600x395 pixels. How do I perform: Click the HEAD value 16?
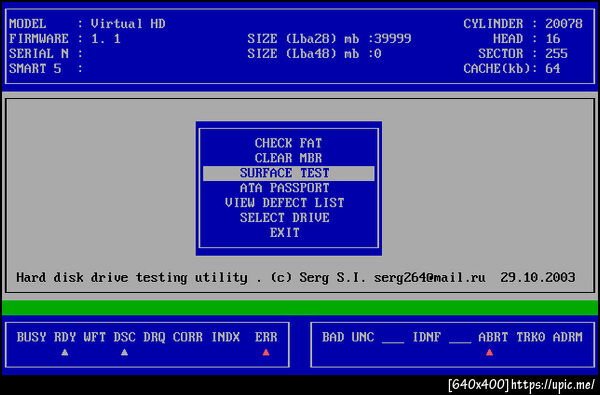tap(553, 39)
